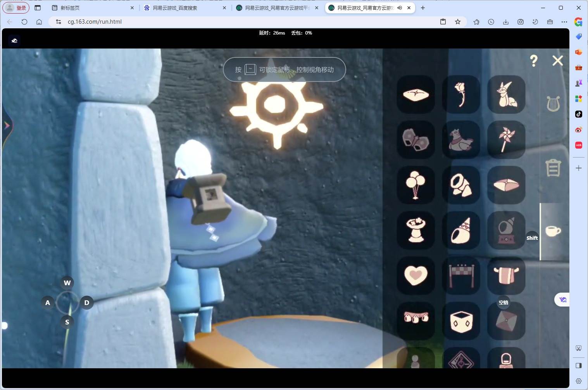Click the packet loss text 丢包: 0%
The image size is (588, 390).
point(302,33)
